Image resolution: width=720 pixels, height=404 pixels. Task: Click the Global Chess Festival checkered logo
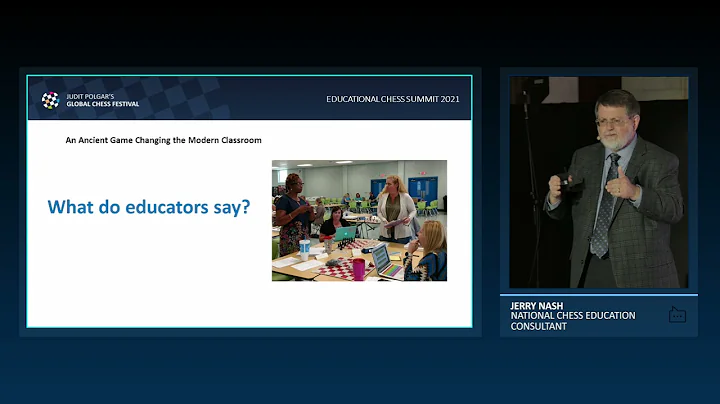click(51, 100)
